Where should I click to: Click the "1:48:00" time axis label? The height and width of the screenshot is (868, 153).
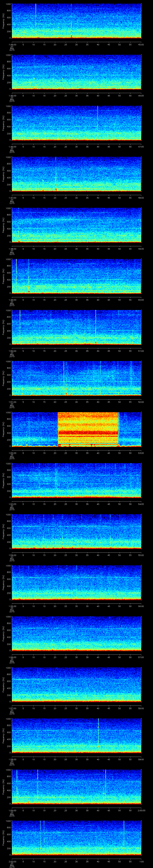point(12,249)
